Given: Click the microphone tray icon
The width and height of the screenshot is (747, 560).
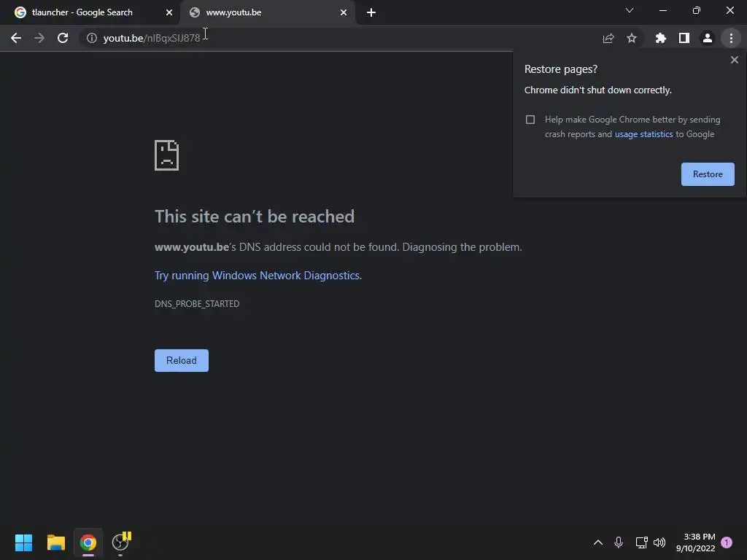Looking at the screenshot, I should tap(619, 542).
